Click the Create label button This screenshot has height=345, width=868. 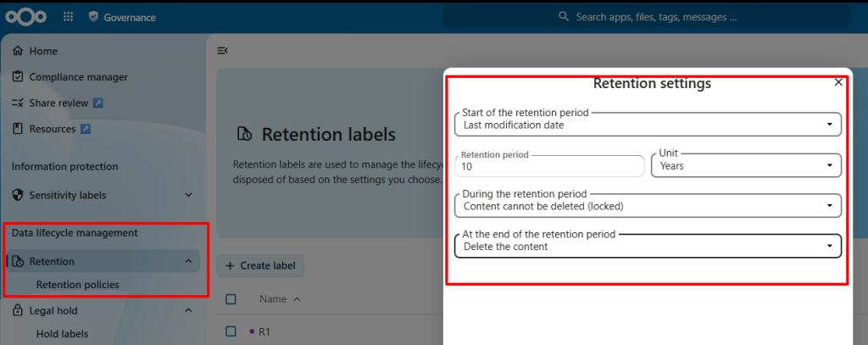260,266
